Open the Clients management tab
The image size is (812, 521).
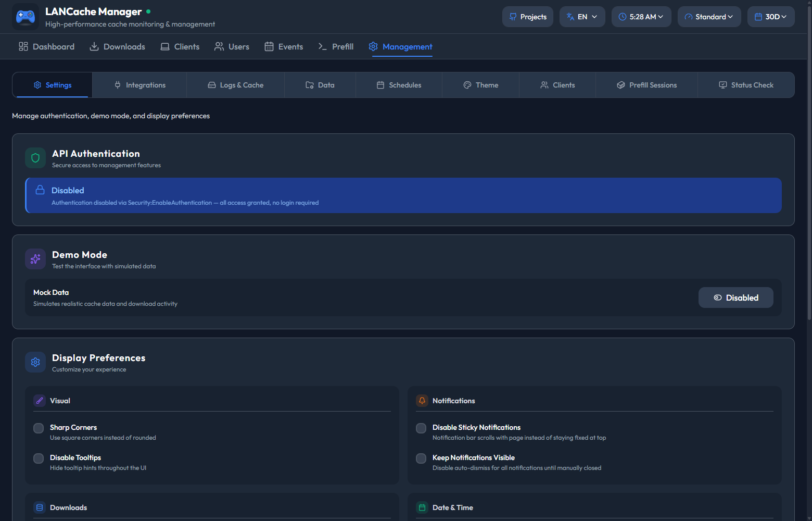coord(557,85)
